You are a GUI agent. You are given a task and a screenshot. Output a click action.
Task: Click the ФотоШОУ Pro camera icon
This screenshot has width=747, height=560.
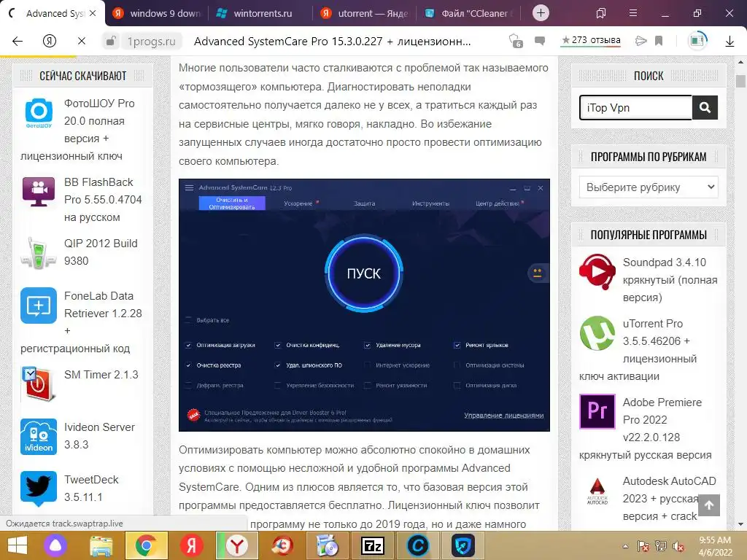click(39, 113)
